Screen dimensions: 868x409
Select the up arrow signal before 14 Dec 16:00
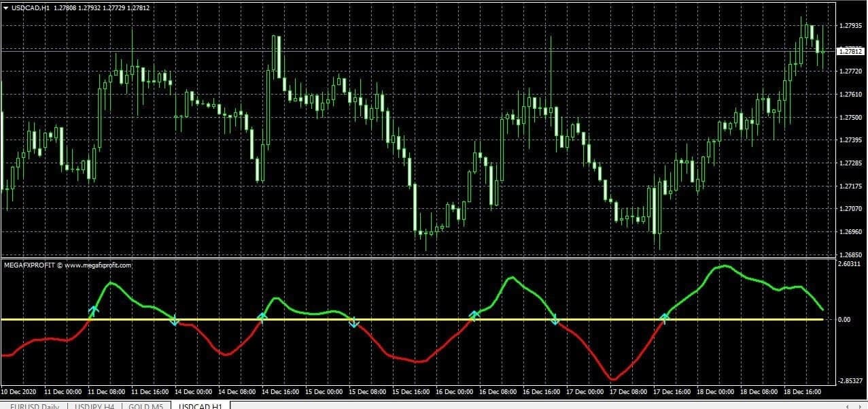click(261, 314)
